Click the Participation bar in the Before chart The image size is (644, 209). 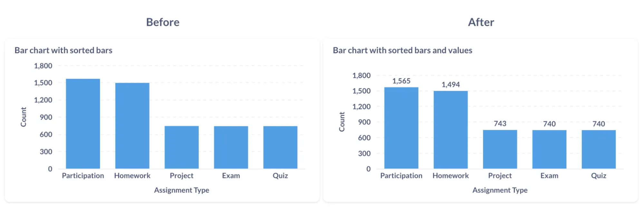click(x=83, y=124)
